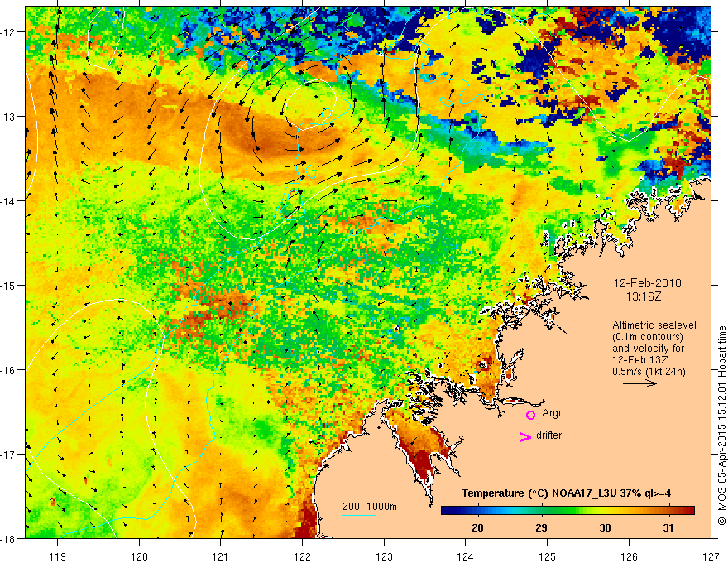Click the 'Argo' legend label
The width and height of the screenshot is (728, 563).
(553, 413)
